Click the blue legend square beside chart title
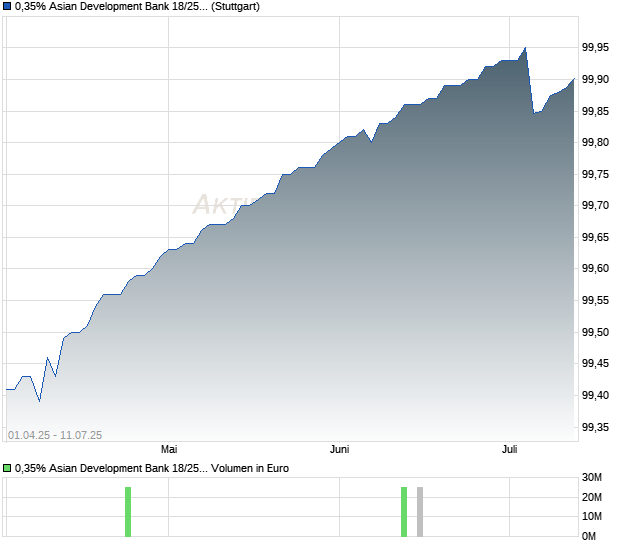The width and height of the screenshot is (620, 546). click(x=7, y=6)
